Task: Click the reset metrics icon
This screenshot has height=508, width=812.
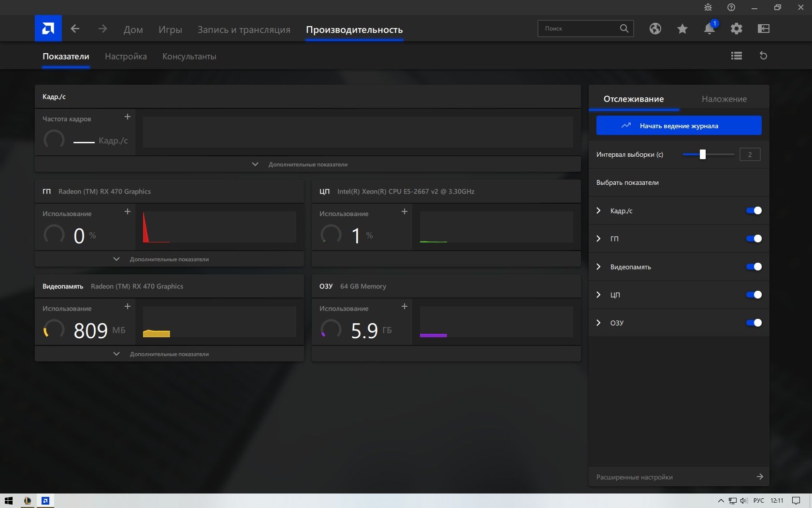Action: (x=764, y=56)
